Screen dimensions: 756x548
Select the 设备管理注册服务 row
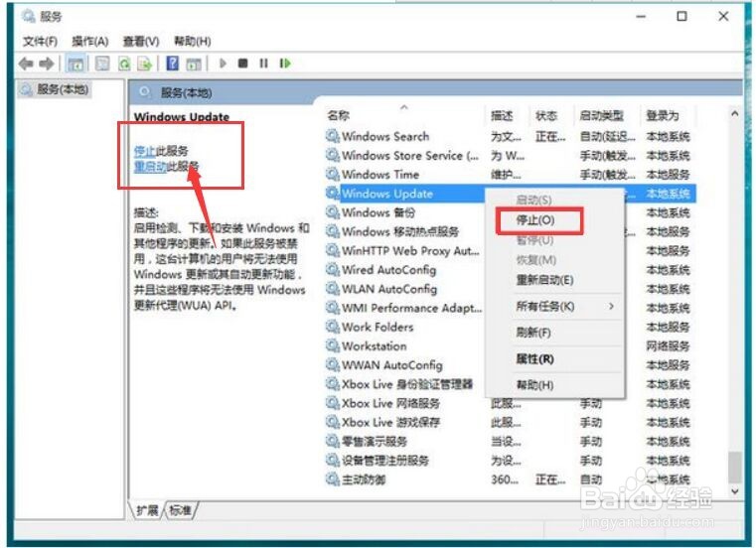coord(510,461)
